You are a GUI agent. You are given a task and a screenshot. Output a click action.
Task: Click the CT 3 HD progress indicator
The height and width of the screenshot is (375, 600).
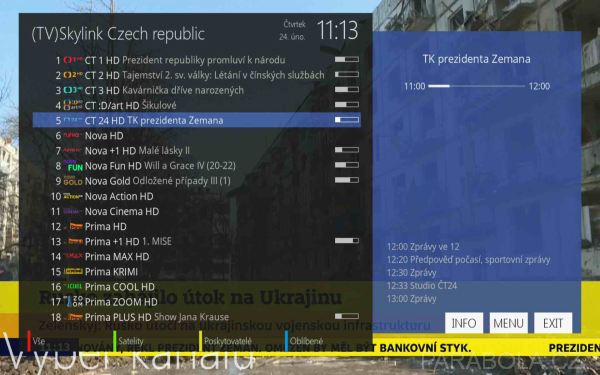pyautogui.click(x=347, y=90)
